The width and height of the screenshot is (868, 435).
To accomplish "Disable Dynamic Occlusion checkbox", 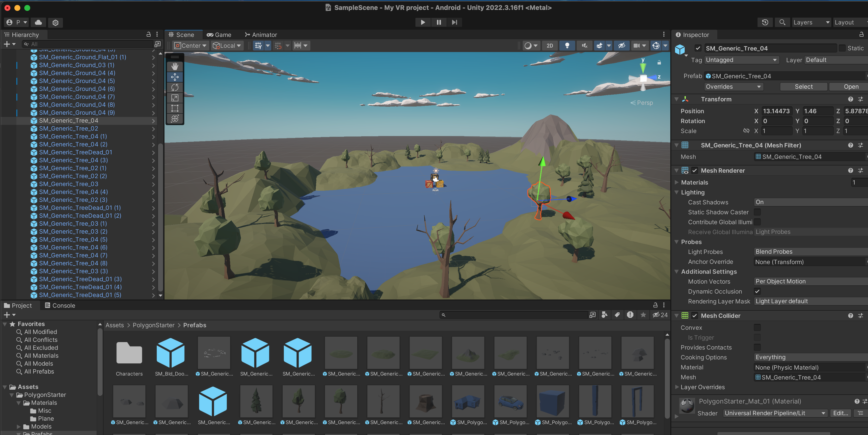I will click(x=757, y=291).
